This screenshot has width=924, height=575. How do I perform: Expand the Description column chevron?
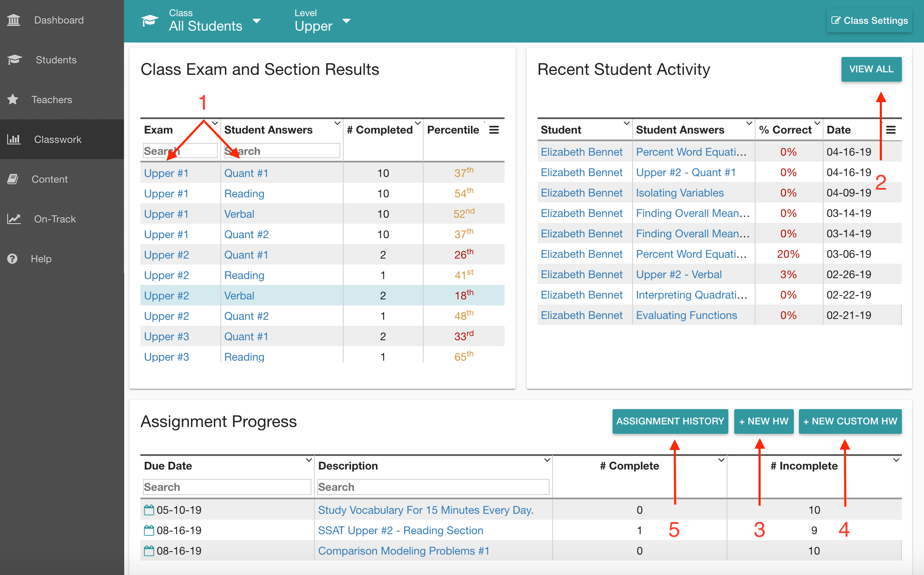pyautogui.click(x=548, y=460)
